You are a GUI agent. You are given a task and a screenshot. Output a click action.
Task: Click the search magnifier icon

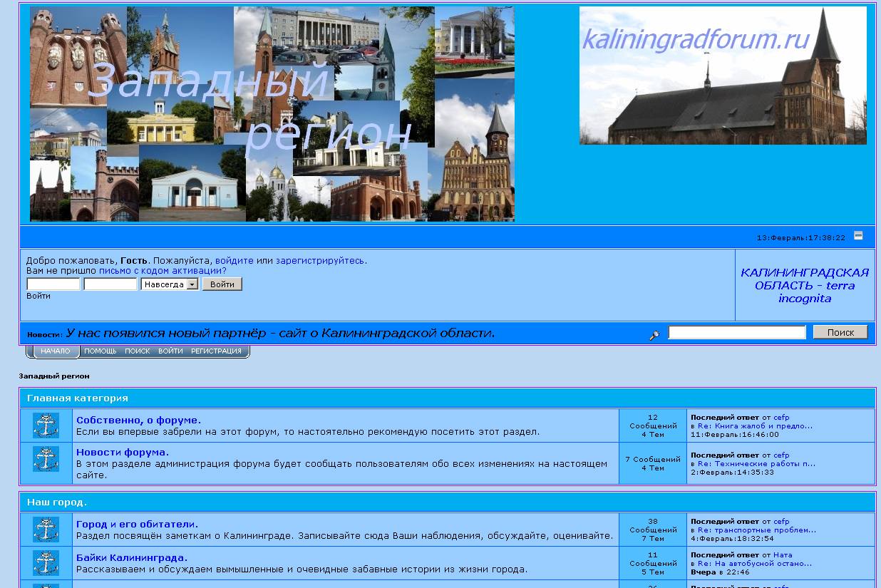(x=654, y=335)
